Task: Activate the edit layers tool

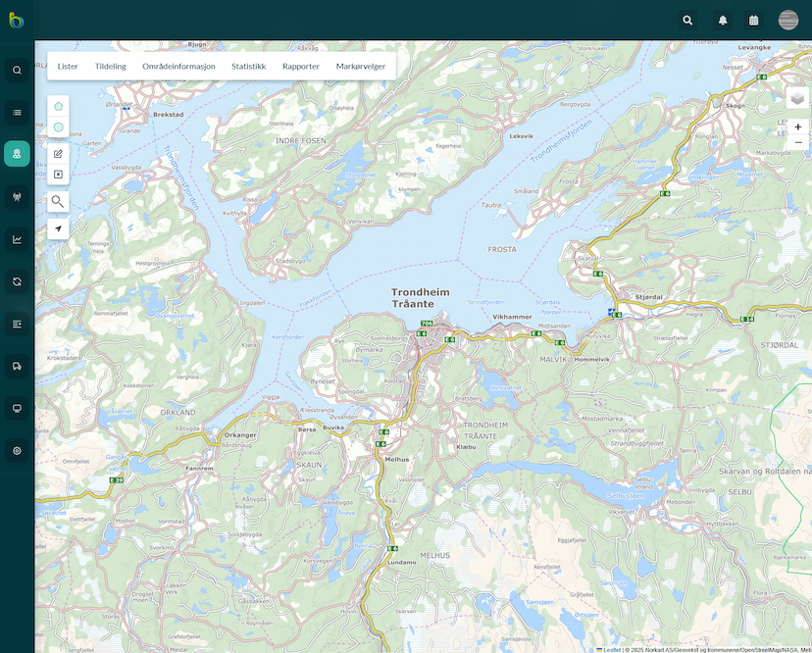Action: pyautogui.click(x=58, y=154)
